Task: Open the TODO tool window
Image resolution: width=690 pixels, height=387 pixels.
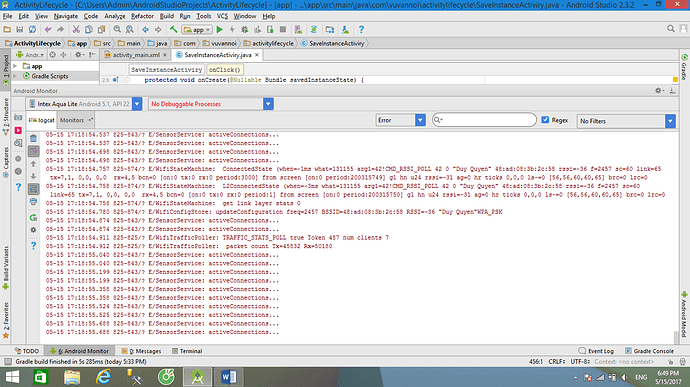Action: pyautogui.click(x=27, y=351)
